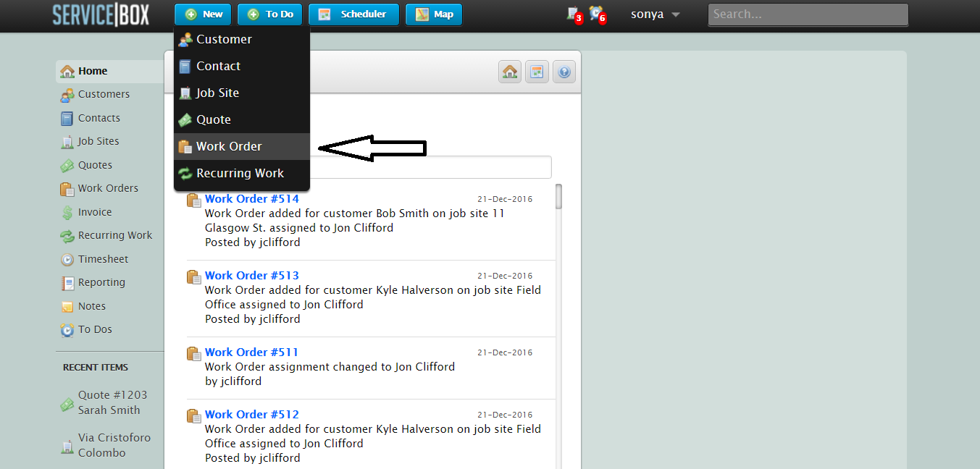Image resolution: width=980 pixels, height=469 pixels.
Task: Click the clipboard icon beside Work Order #513
Action: [193, 277]
